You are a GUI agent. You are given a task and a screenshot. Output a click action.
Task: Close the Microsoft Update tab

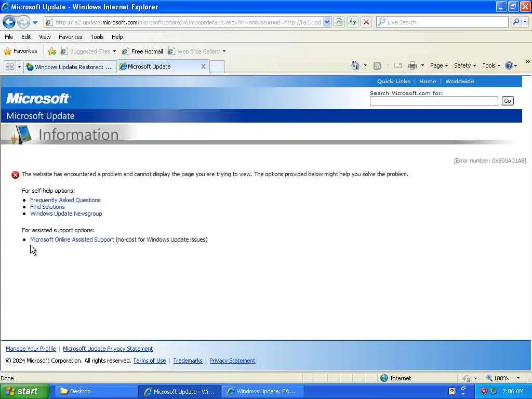[x=203, y=67]
